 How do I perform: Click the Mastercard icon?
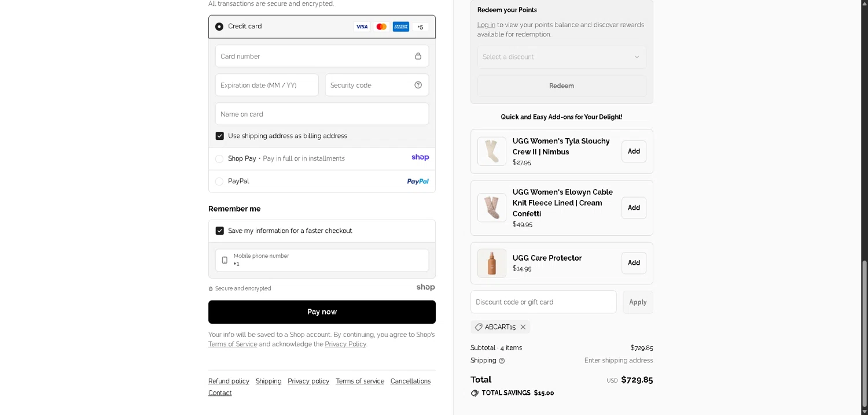[x=381, y=27]
